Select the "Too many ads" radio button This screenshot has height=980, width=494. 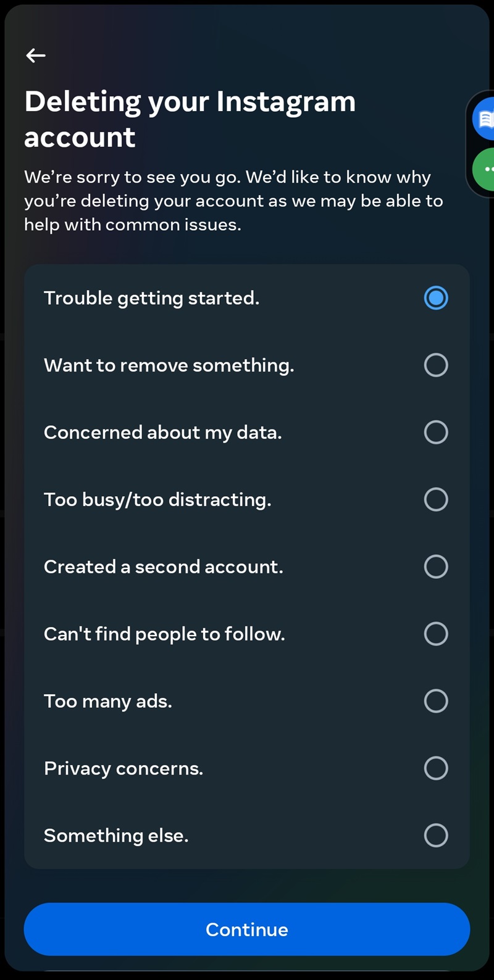click(x=435, y=701)
